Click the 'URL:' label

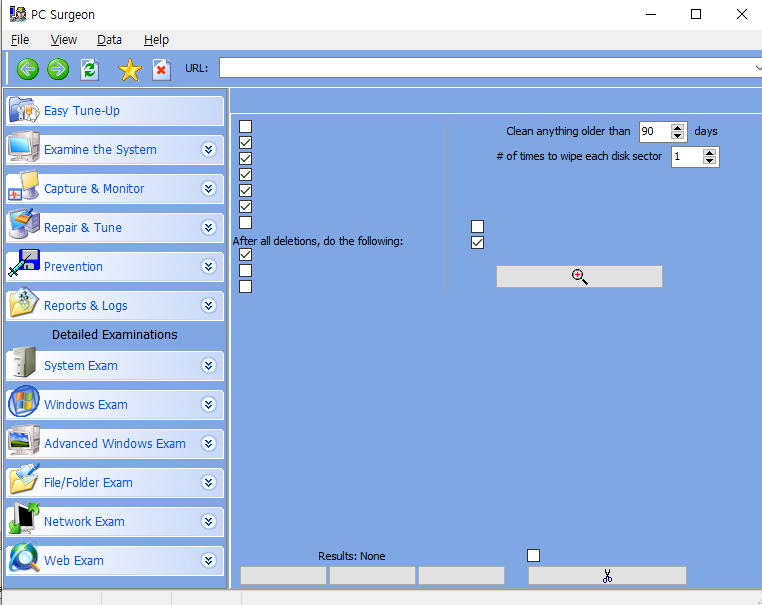point(196,69)
